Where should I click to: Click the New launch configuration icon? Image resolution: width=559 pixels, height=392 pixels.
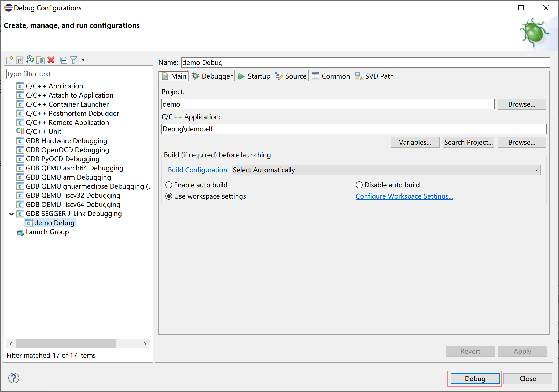10,60
